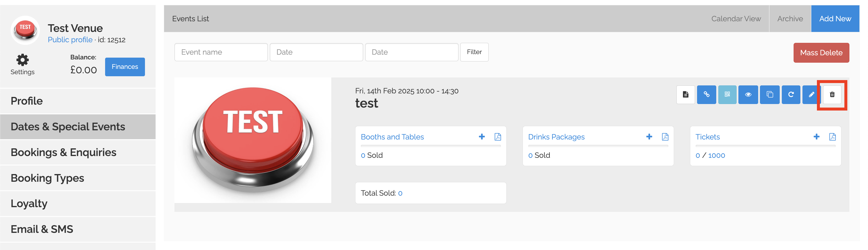Click the plus icon in Tickets card
The height and width of the screenshot is (250, 868).
(x=816, y=137)
